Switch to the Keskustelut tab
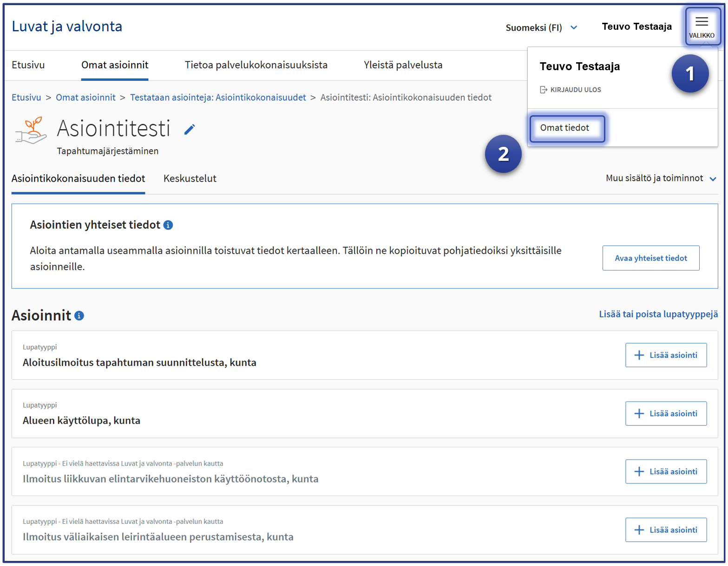 coord(190,179)
